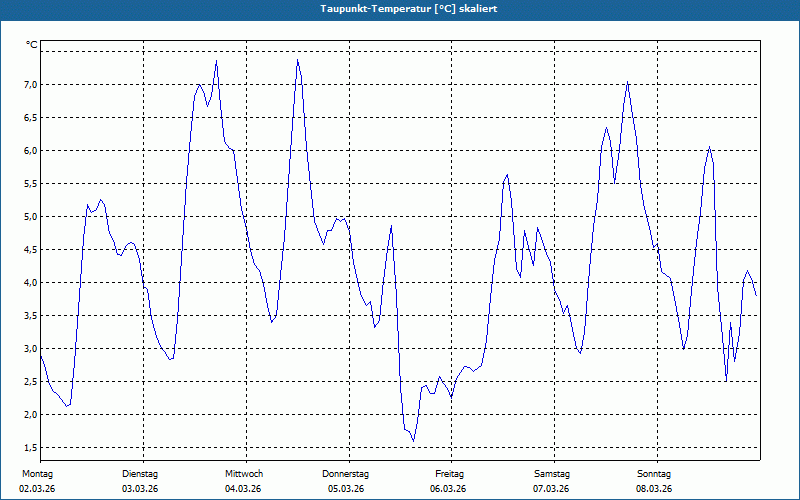Image resolution: width=800 pixels, height=500 pixels.
Task: Click the Donnerstag 05.03.26 date label
Action: coord(345,481)
